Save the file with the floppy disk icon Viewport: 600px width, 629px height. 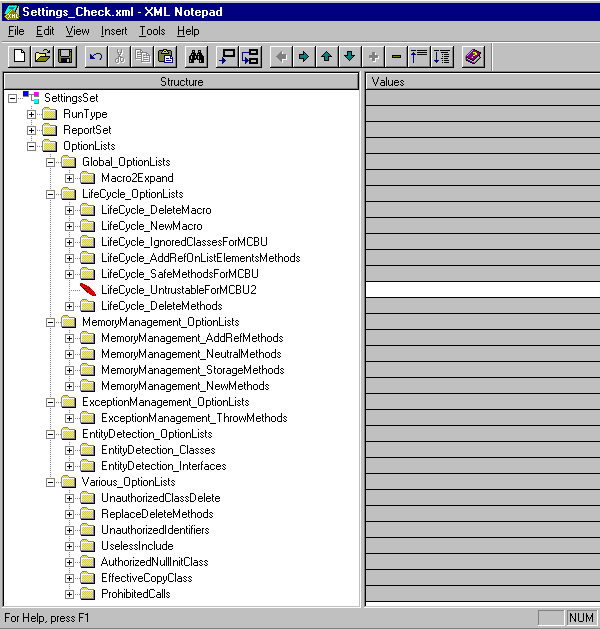coord(65,57)
